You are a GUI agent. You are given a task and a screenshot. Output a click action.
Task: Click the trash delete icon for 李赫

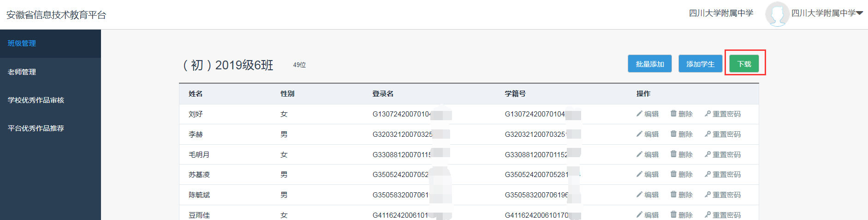coord(673,134)
